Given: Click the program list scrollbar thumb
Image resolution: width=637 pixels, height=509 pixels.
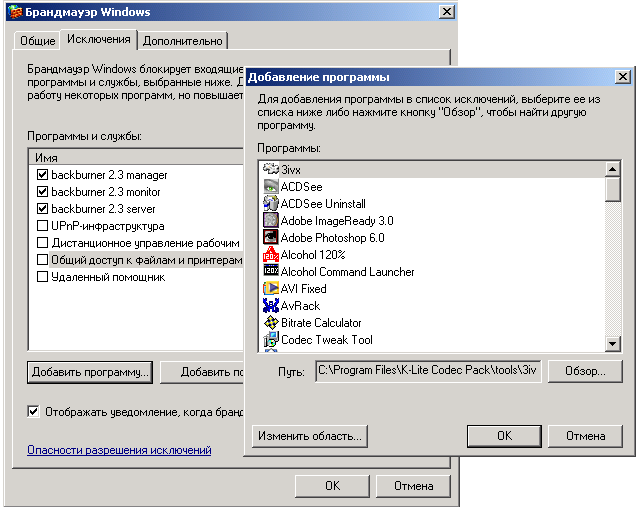Looking at the screenshot, I should 612,189.
